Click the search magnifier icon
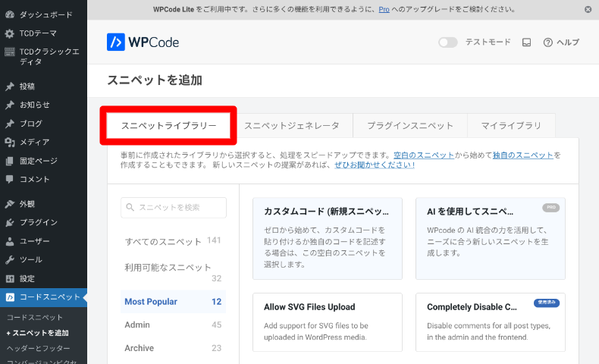The image size is (599, 364). [x=130, y=207]
